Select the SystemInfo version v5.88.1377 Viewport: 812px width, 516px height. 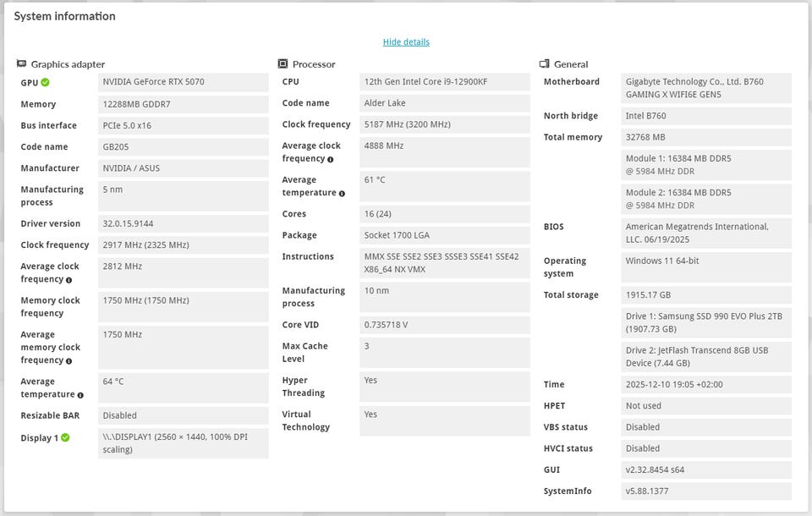point(706,491)
